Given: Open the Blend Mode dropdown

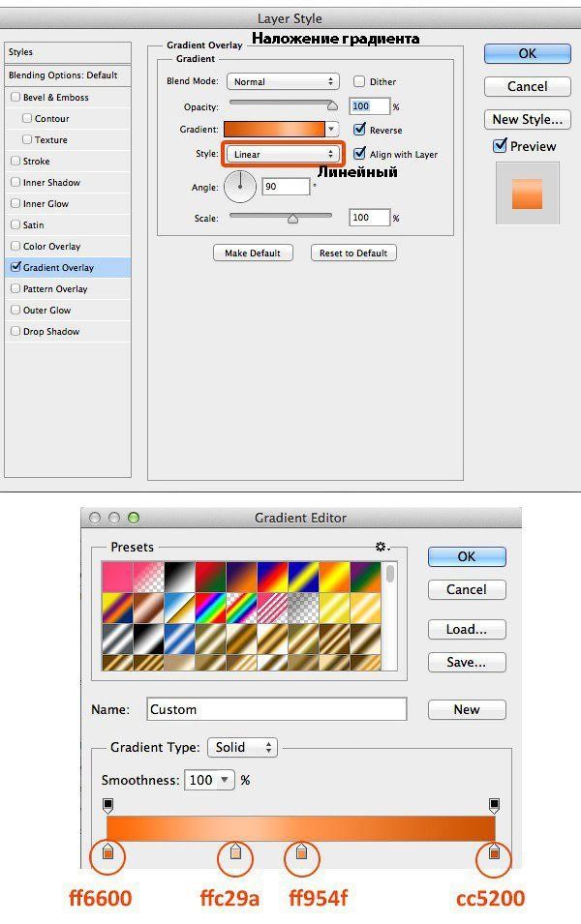Looking at the screenshot, I should 283,81.
